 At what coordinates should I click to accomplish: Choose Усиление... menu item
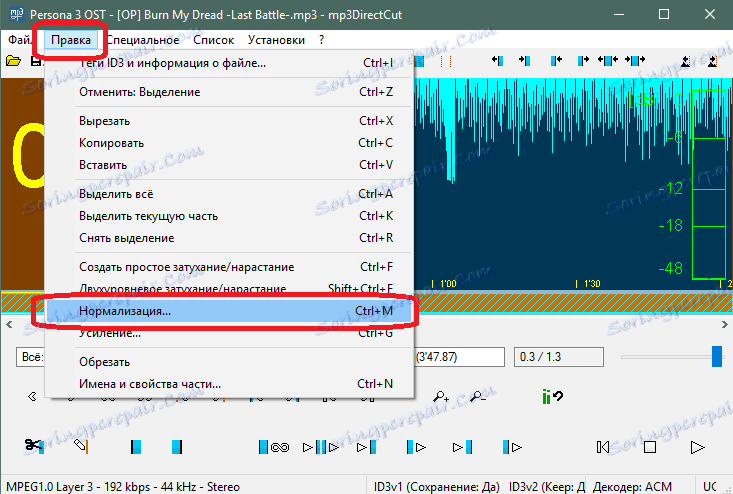click(x=229, y=333)
